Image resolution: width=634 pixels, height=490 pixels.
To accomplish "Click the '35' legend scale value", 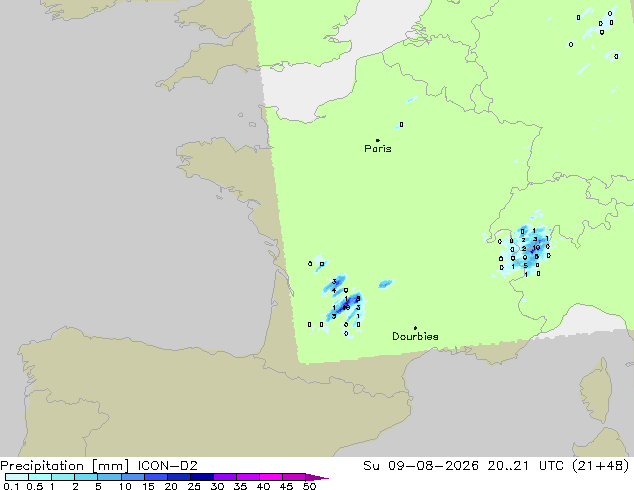I will point(240,486).
